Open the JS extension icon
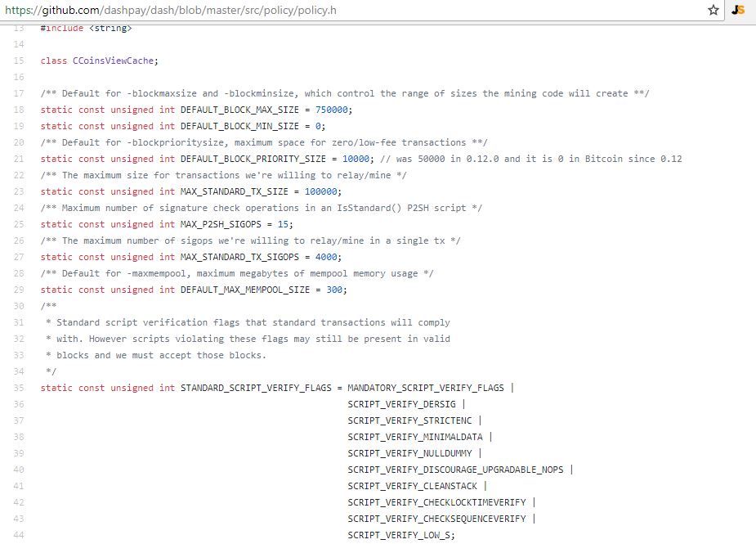The width and height of the screenshot is (756, 544). (738, 10)
